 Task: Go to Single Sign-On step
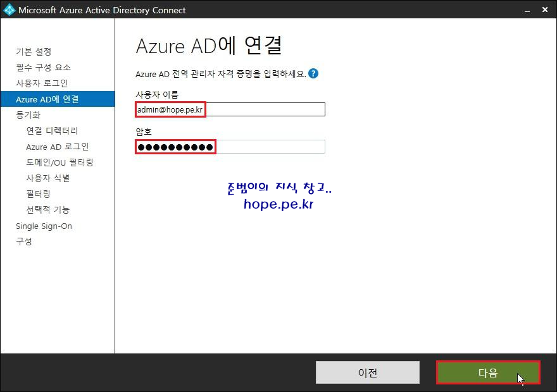(44, 226)
